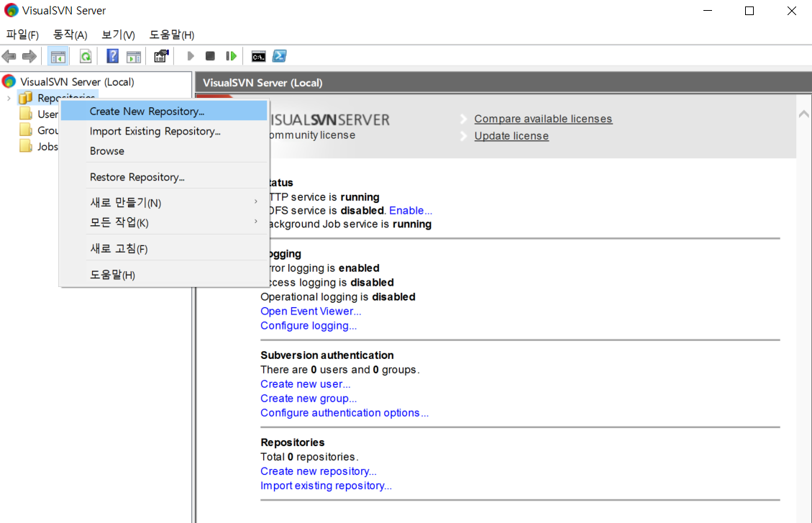Screen dimensions: 812x523
Task: Click the Forward arrow toolbar icon
Action: (29, 56)
